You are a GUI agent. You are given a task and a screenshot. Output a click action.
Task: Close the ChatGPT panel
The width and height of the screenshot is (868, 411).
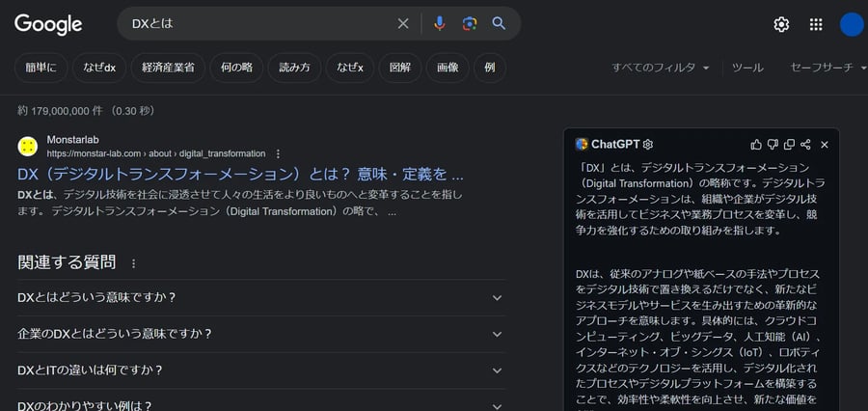pyautogui.click(x=825, y=145)
